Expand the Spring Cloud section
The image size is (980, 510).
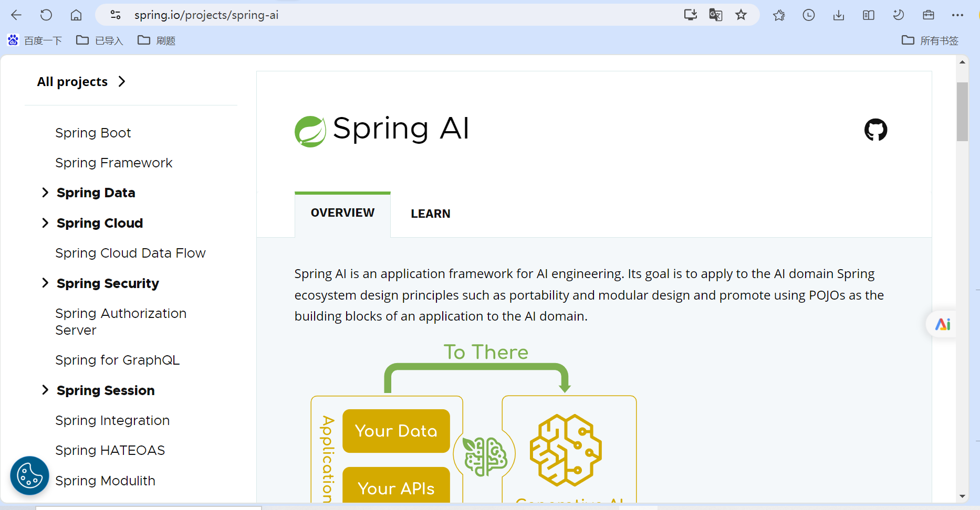[45, 223]
